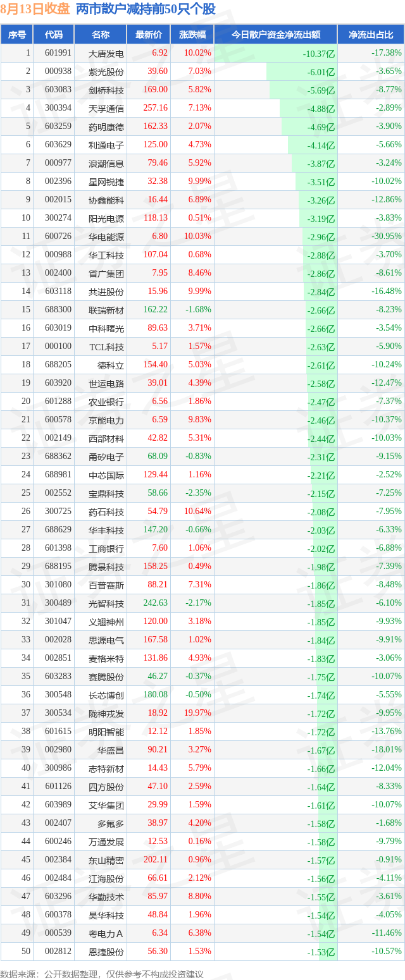Click the 今日散户资金净流出额 header
This screenshot has height=980, width=405.
pyautogui.click(x=275, y=35)
